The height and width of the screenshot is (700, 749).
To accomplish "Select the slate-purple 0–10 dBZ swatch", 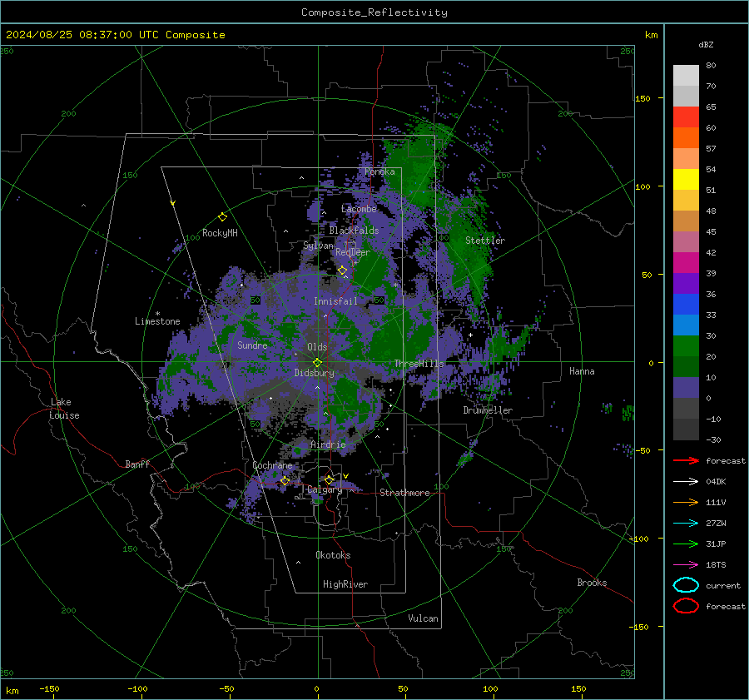I will (x=686, y=388).
